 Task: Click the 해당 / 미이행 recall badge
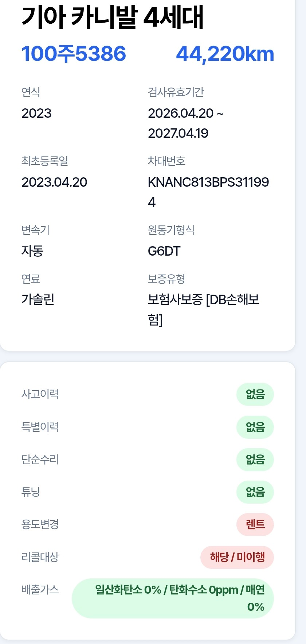pos(237,557)
